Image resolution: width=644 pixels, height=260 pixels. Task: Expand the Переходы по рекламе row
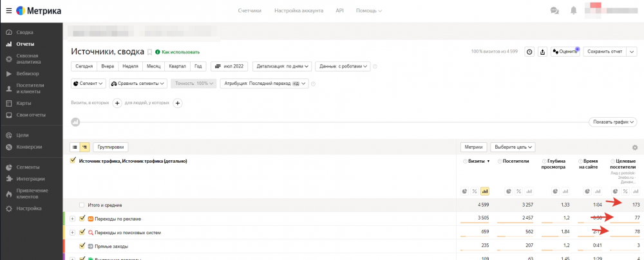point(73,219)
